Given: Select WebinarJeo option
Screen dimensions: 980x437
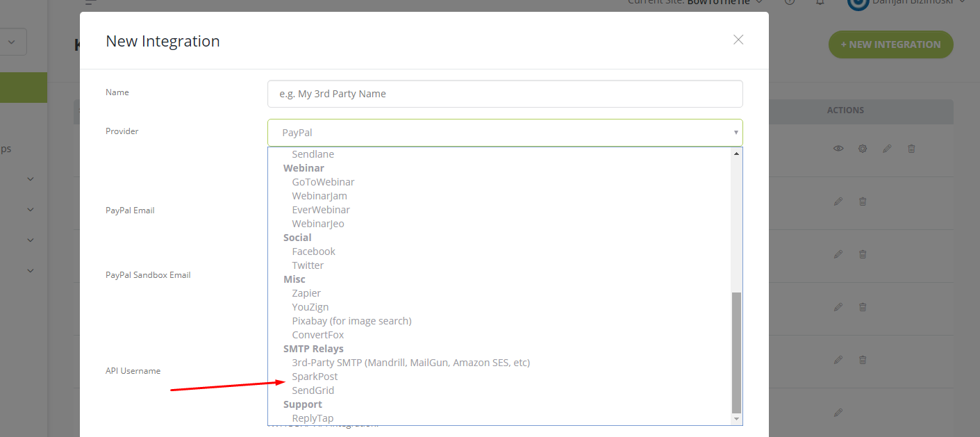Looking at the screenshot, I should [x=318, y=224].
